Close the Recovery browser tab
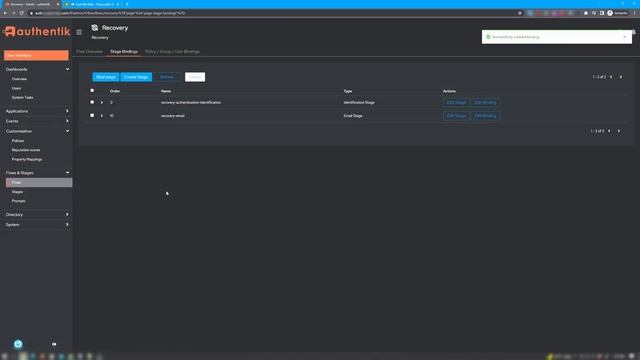640x360 pixels. [58, 4]
